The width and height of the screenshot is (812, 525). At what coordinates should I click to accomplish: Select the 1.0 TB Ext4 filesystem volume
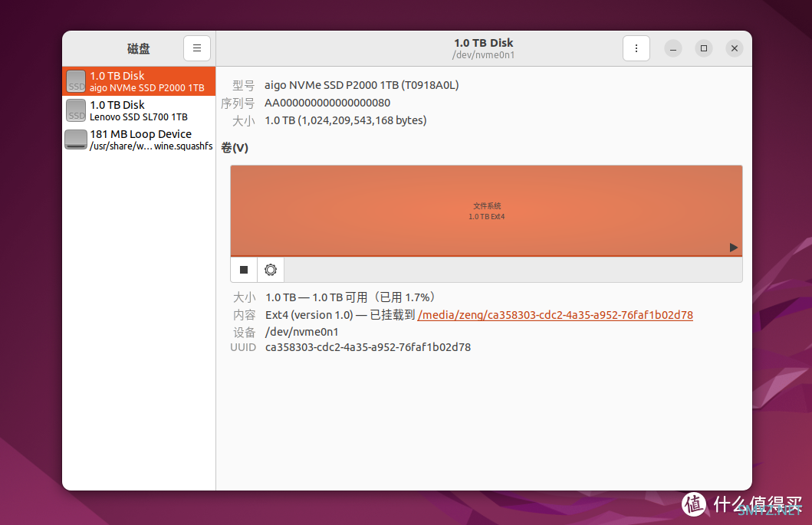tap(486, 211)
